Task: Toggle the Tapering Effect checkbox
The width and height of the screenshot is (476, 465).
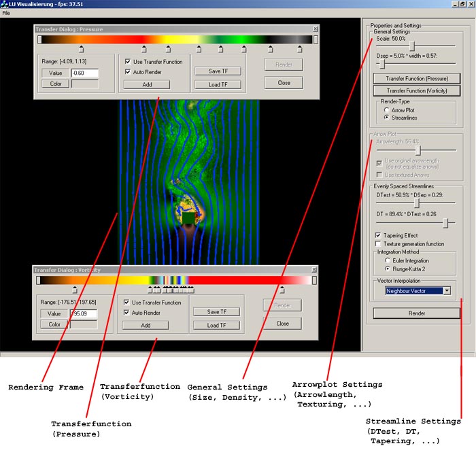Action: coord(378,236)
